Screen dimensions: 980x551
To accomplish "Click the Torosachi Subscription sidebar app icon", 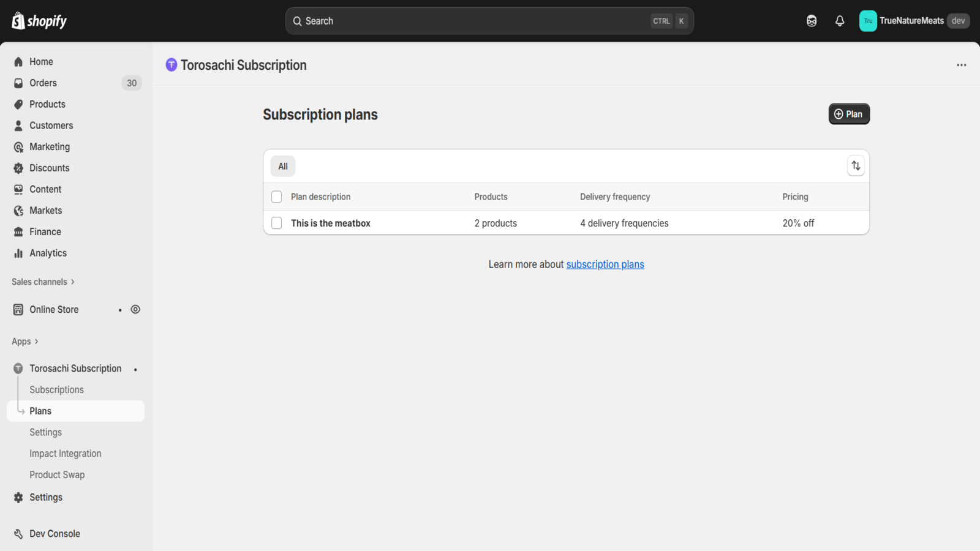I will [x=18, y=369].
